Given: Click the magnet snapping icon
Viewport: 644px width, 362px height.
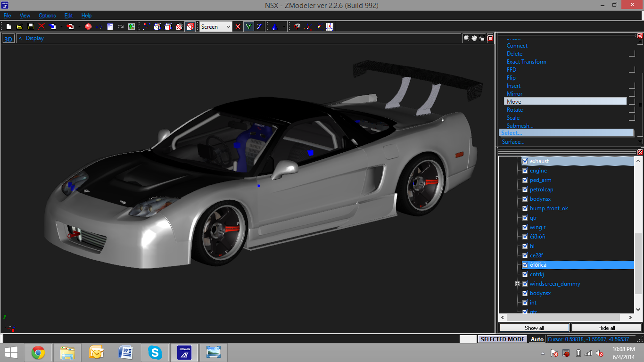Looking at the screenshot, I should point(297,27).
